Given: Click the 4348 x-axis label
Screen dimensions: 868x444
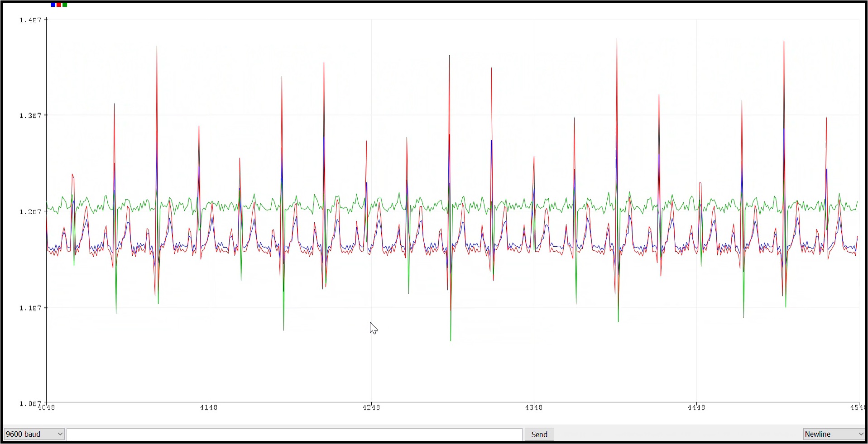Looking at the screenshot, I should click(534, 407).
